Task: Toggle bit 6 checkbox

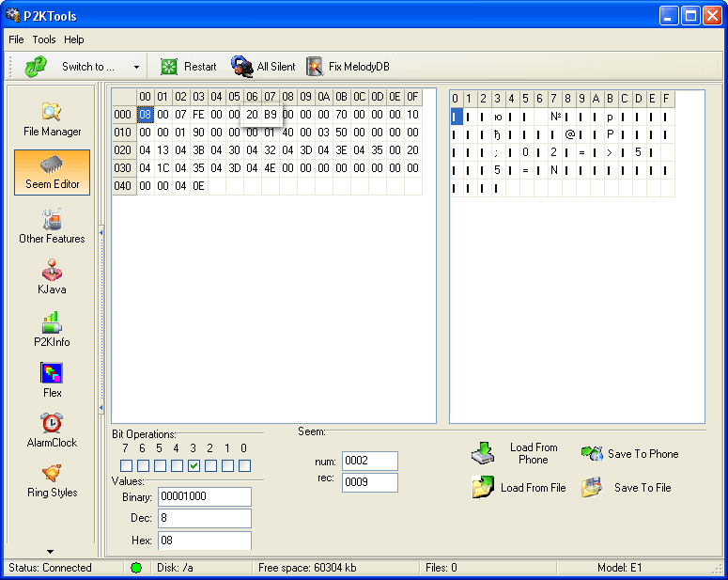Action: [143, 465]
